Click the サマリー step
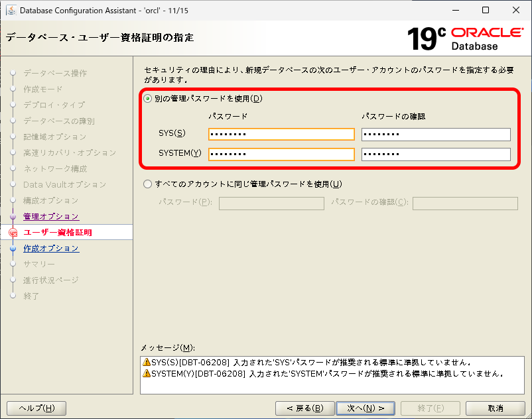Image resolution: width=532 pixels, height=419 pixels. (x=38, y=264)
